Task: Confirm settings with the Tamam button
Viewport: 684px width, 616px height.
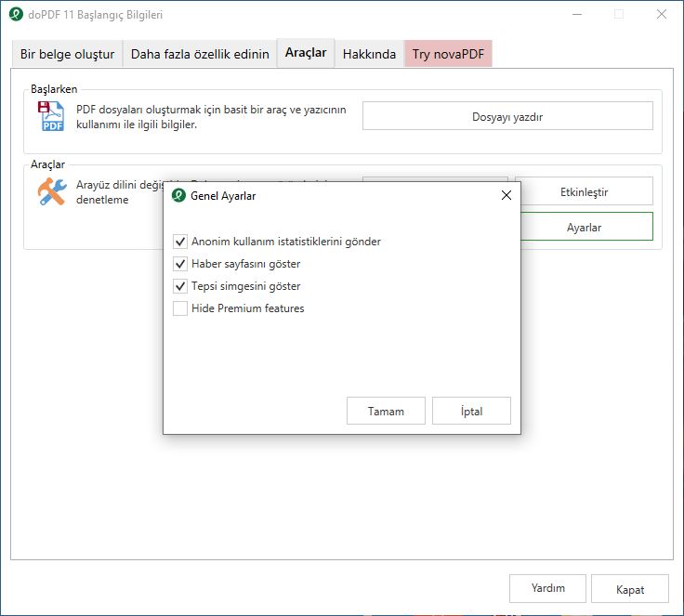Action: [x=386, y=411]
